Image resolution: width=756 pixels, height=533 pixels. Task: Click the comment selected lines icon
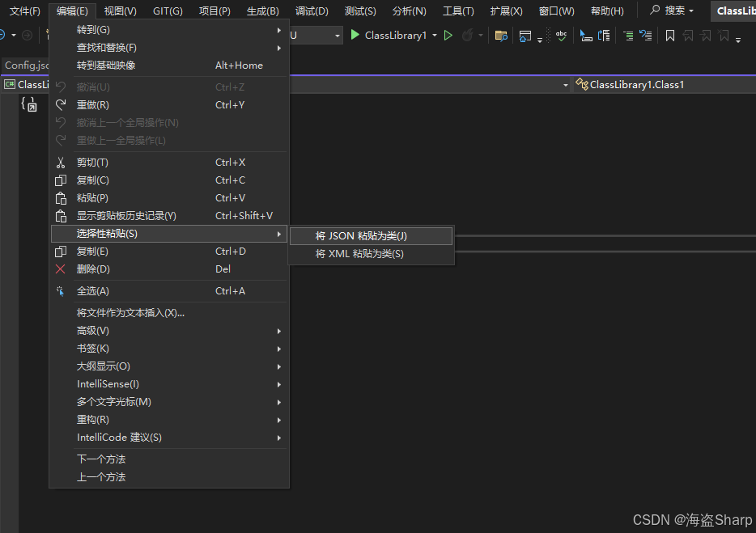click(628, 36)
